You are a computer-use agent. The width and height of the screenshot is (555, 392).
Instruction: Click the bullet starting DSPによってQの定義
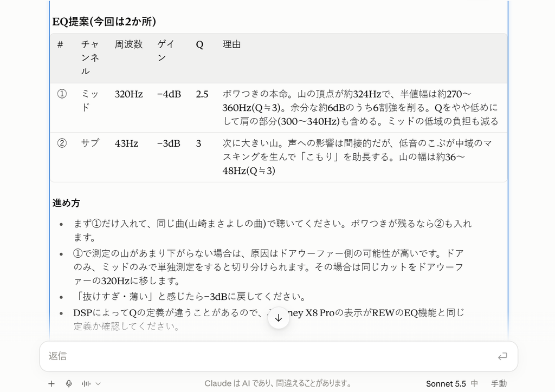[269, 319]
